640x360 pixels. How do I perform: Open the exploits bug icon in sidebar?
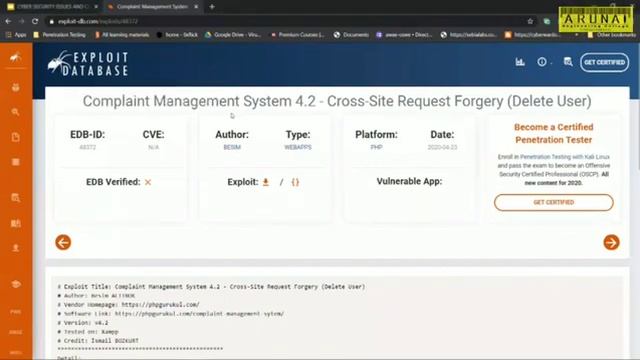coord(16,87)
